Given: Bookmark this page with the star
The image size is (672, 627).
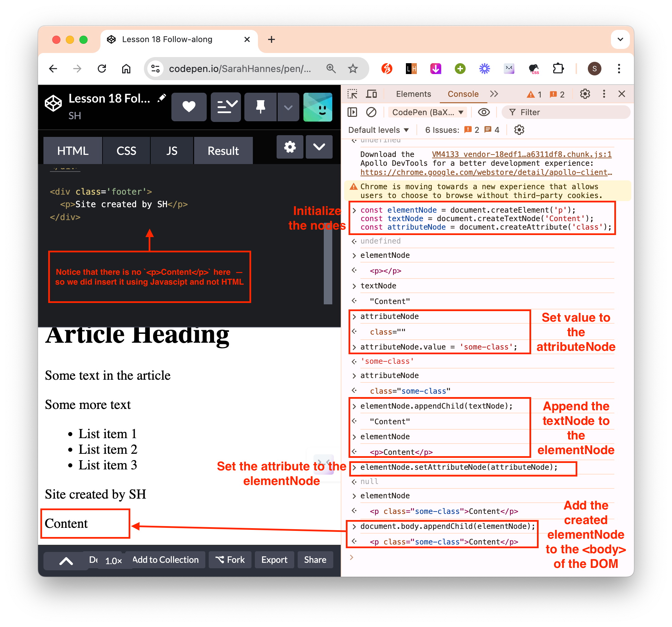Looking at the screenshot, I should [353, 69].
